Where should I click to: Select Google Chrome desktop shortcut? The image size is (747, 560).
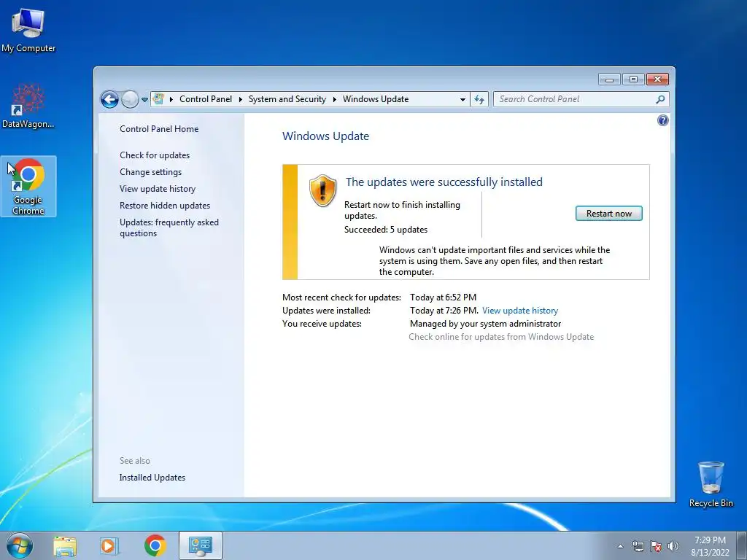click(28, 186)
